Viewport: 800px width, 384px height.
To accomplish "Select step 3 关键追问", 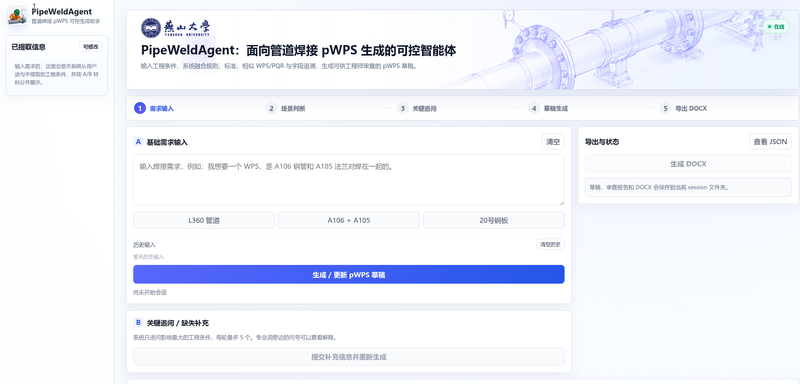I will 417,109.
